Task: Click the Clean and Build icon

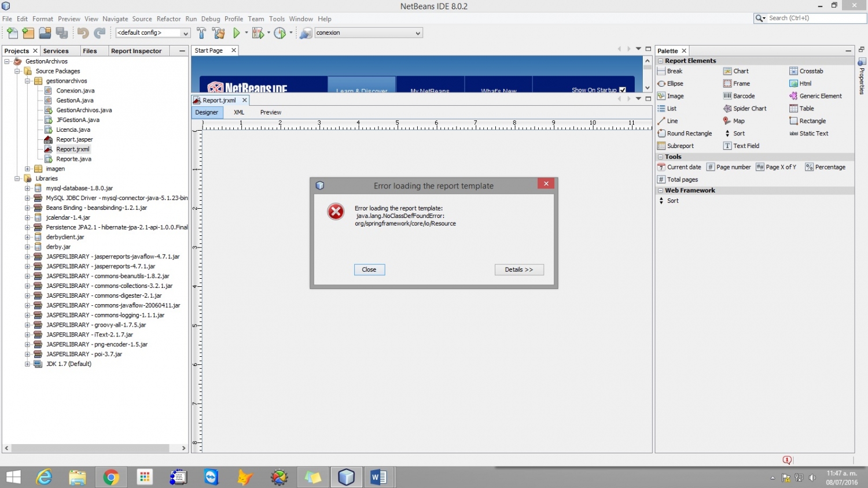Action: (218, 33)
